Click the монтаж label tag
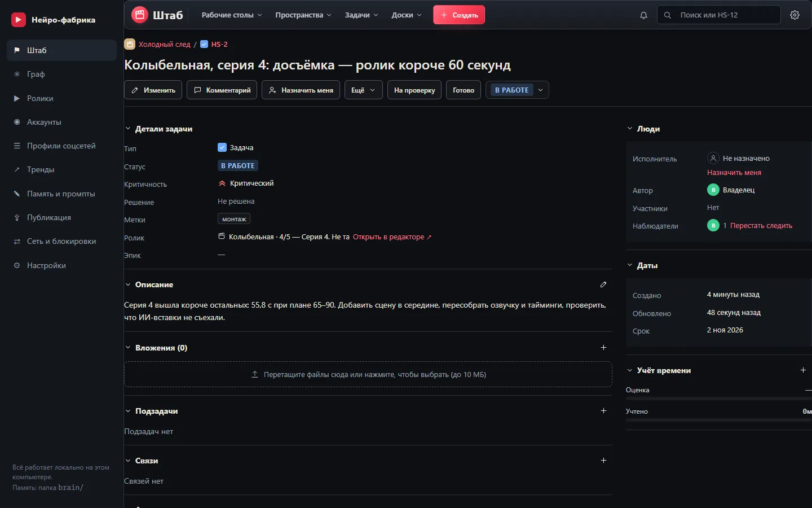This screenshot has width=812, height=508. pyautogui.click(x=234, y=219)
